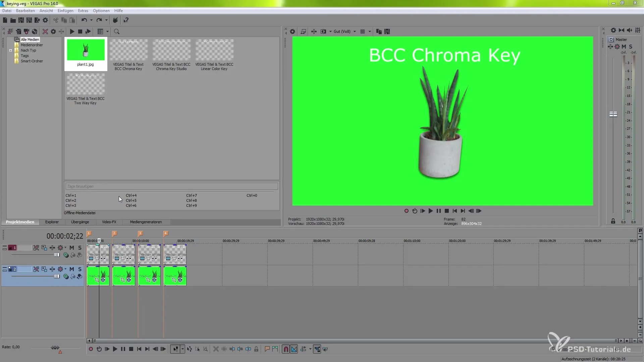Toggle bypass motion blur on track 1

click(x=36, y=248)
